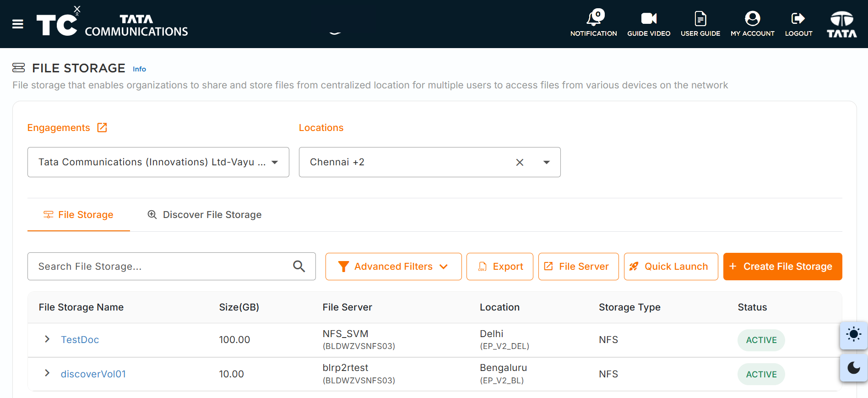
Task: Expand the TestDoc row
Action: tap(47, 339)
